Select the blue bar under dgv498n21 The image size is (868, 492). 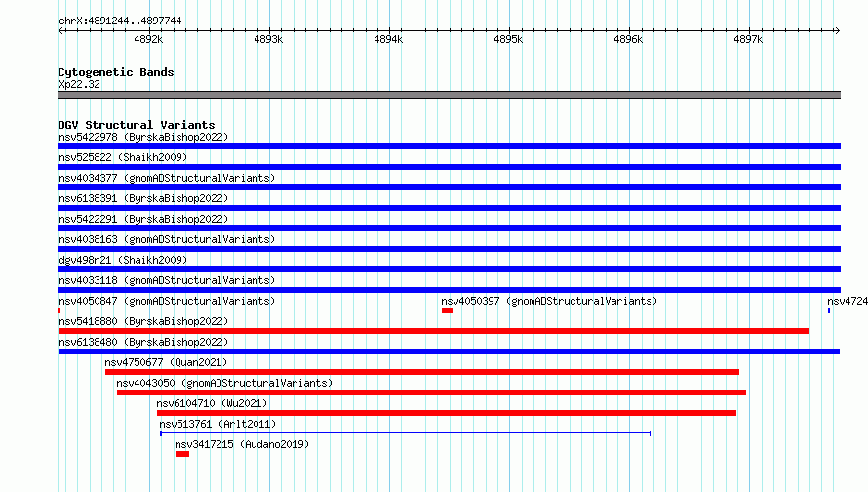[x=449, y=269]
